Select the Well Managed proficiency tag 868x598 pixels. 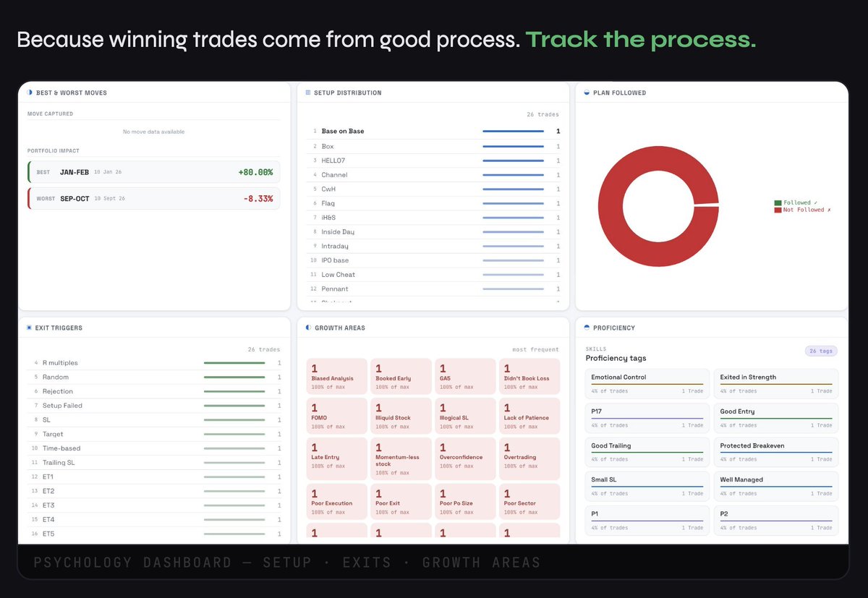[x=776, y=485]
